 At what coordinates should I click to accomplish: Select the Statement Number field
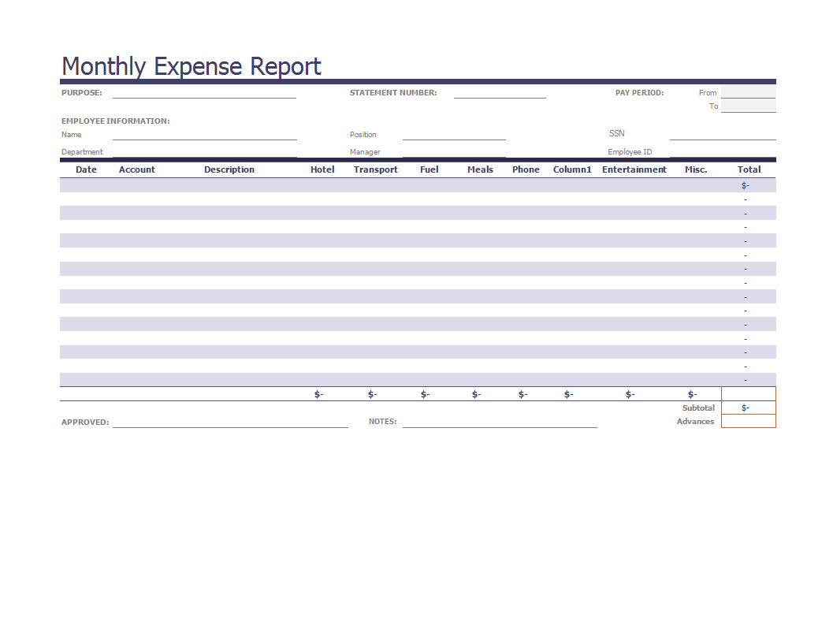[500, 92]
